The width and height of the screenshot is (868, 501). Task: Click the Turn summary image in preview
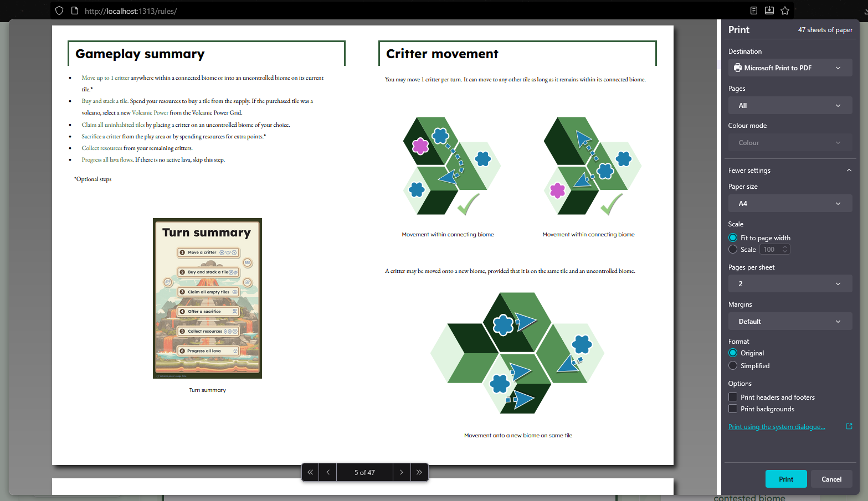(x=207, y=298)
